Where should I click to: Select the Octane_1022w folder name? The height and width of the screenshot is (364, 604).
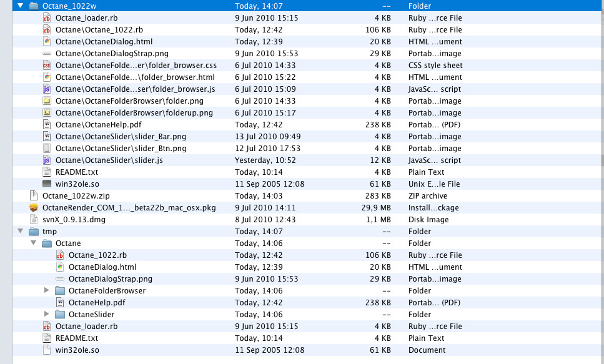pyautogui.click(x=69, y=6)
